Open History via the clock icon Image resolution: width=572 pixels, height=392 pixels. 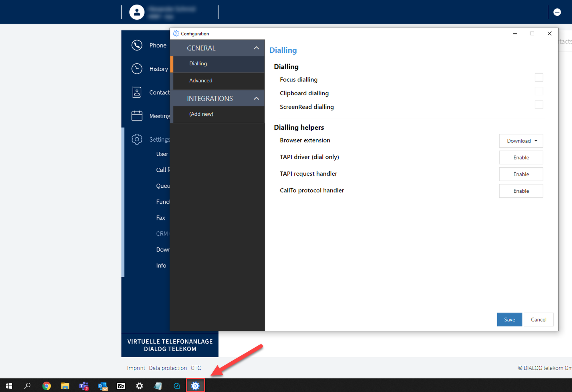[137, 69]
